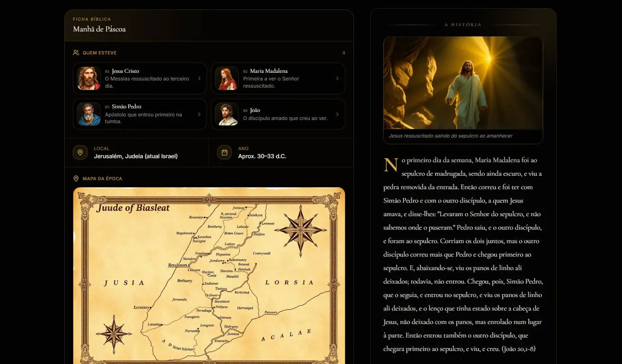622x364 pixels.
Task: Click the 'Manhã de Páscoa' title
Action: click(x=99, y=29)
